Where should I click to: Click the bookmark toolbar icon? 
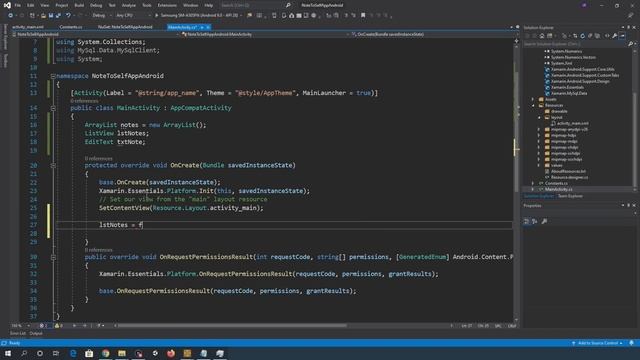pos(363,16)
